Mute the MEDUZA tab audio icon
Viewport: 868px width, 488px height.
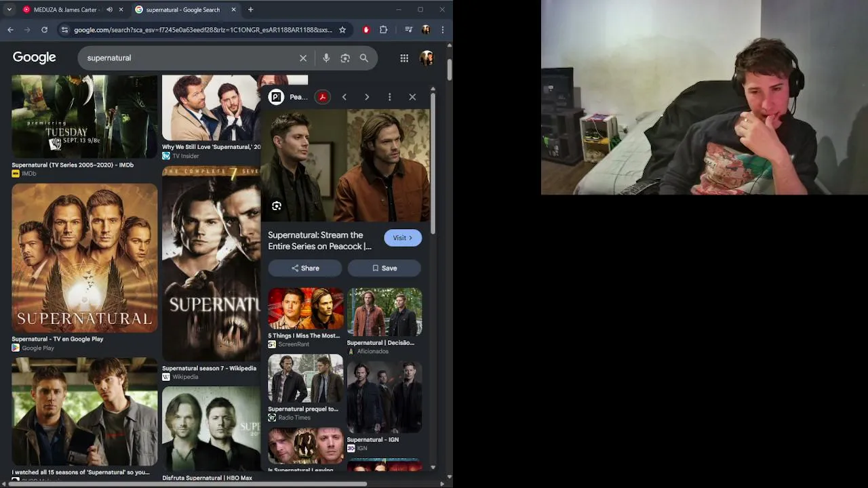(109, 9)
